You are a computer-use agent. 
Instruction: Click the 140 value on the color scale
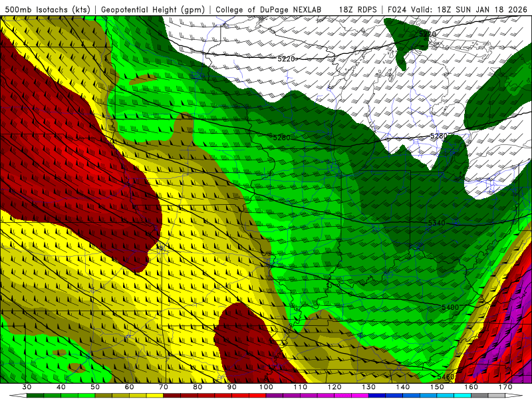coord(403,387)
